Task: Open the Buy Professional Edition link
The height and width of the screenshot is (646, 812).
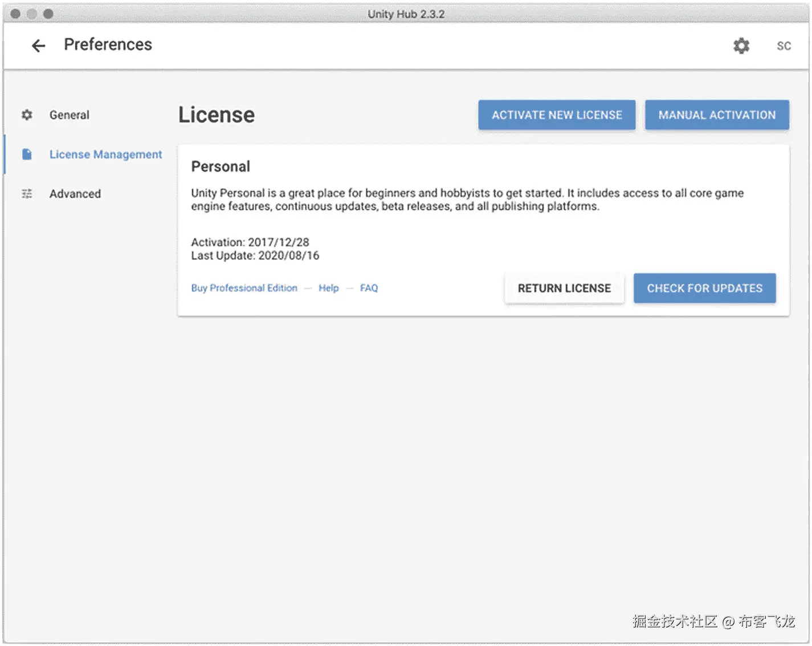Action: pyautogui.click(x=244, y=289)
